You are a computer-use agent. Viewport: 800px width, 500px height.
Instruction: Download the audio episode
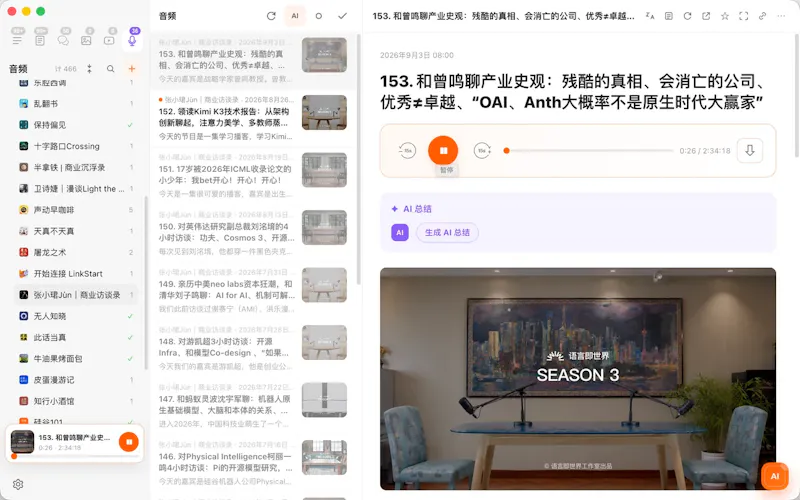point(749,151)
